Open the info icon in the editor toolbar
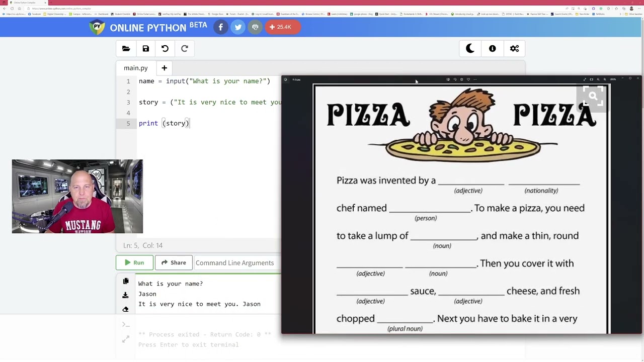The image size is (644, 362). point(492,49)
